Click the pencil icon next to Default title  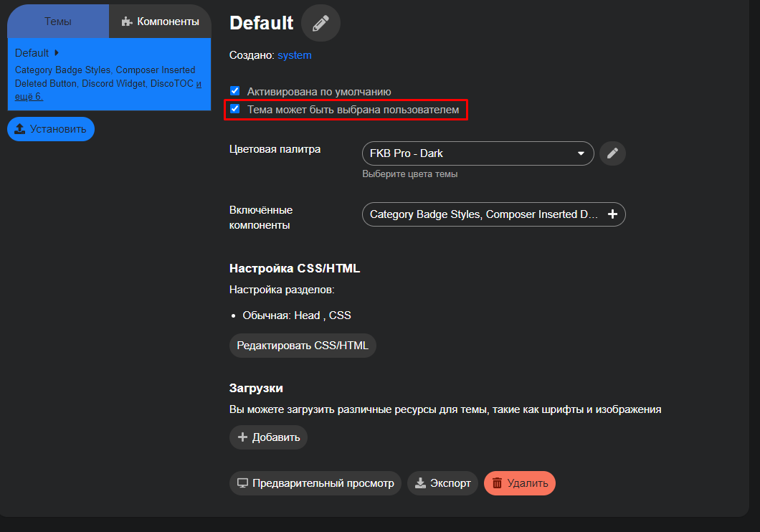320,23
